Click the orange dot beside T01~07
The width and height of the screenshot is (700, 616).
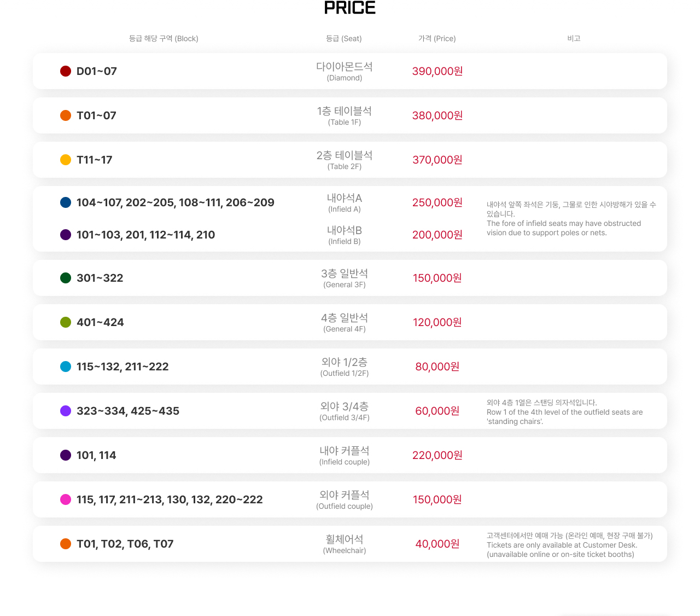[x=66, y=115]
